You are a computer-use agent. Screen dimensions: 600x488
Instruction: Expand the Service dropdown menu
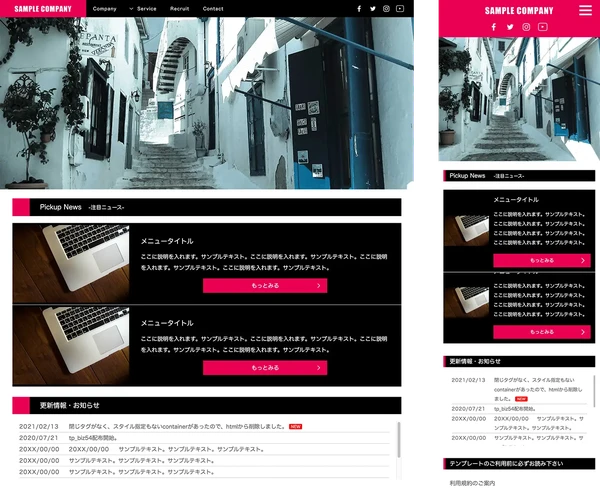point(143,8)
